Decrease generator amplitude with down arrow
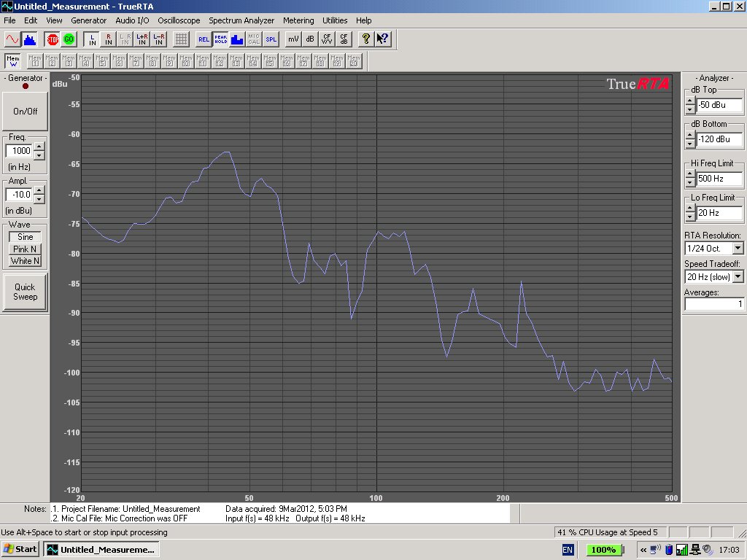Image resolution: width=747 pixels, height=560 pixels. [x=39, y=200]
